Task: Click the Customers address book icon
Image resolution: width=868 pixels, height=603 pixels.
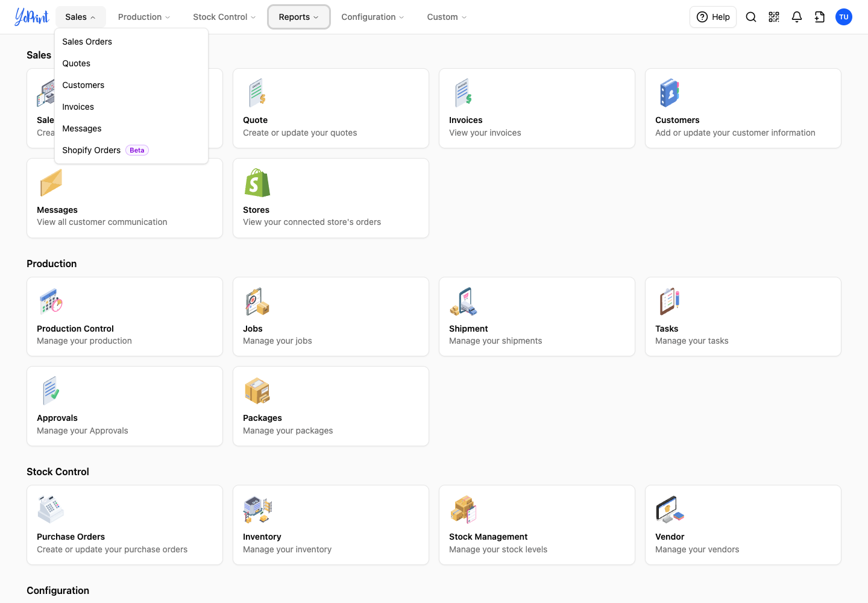Action: (670, 93)
